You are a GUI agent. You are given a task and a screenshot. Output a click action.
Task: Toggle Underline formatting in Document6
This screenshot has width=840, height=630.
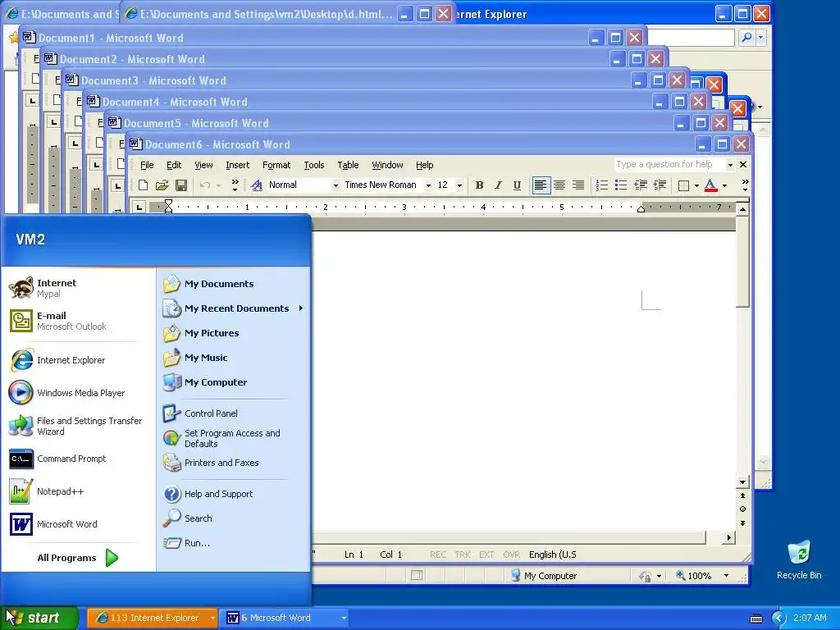pyautogui.click(x=517, y=185)
